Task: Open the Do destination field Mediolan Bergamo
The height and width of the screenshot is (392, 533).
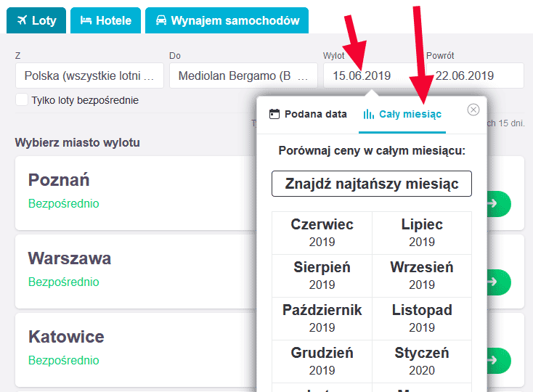Action: point(243,75)
